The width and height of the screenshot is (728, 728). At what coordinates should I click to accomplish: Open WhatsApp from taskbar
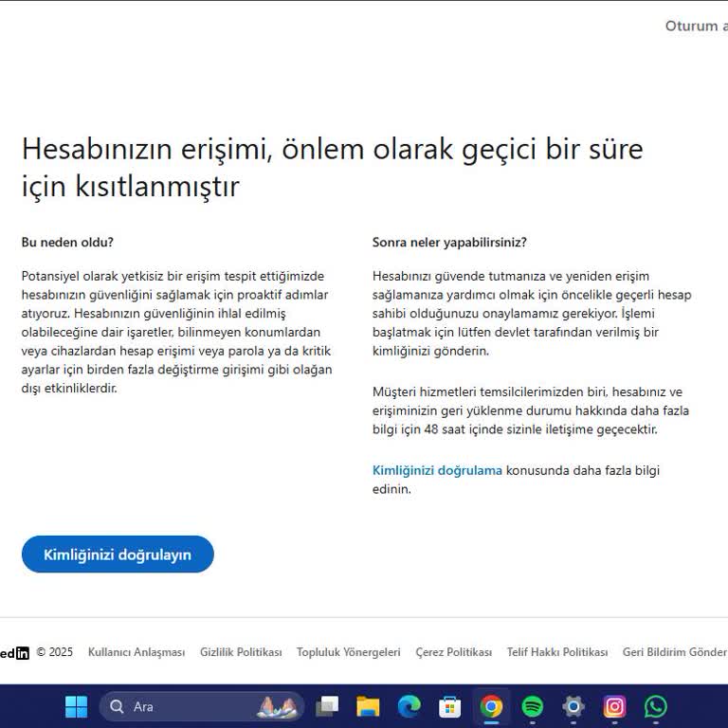click(x=656, y=706)
